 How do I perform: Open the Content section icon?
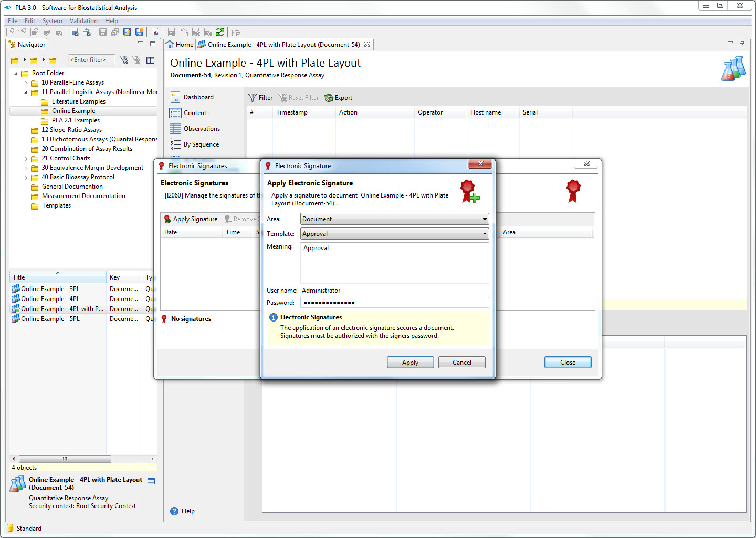175,113
